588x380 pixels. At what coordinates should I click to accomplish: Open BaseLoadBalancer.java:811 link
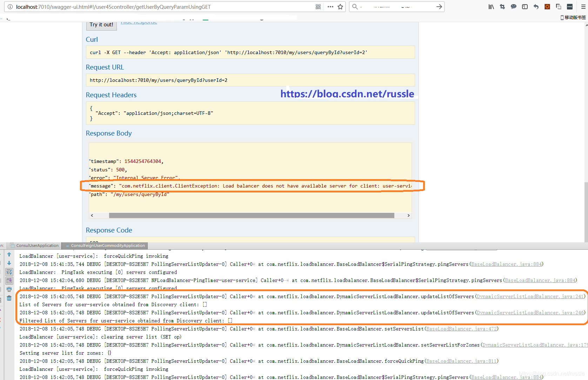461,361
